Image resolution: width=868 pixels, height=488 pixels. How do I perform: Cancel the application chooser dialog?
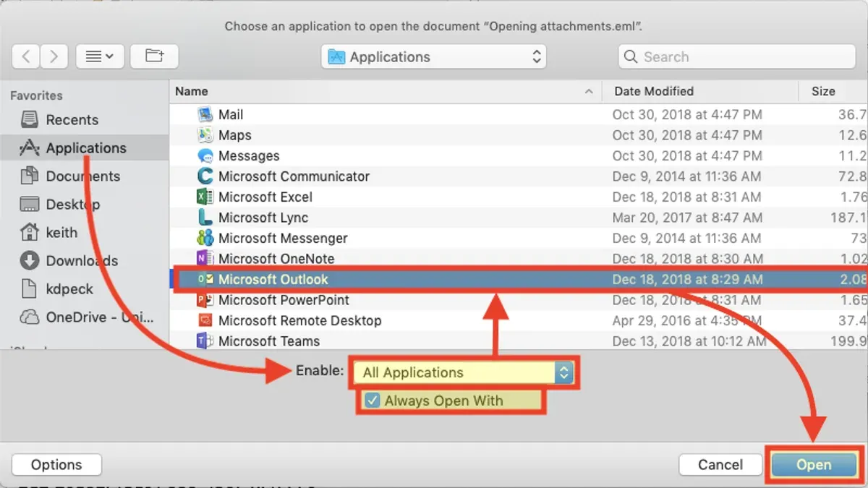(720, 465)
